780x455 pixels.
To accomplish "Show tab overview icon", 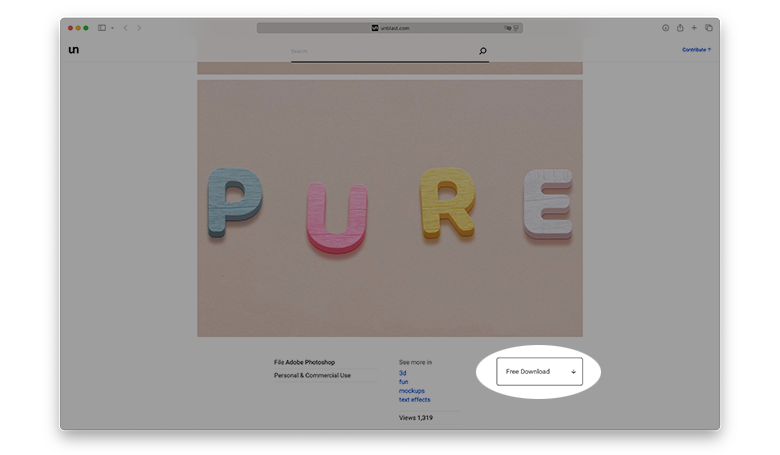I will click(x=709, y=28).
